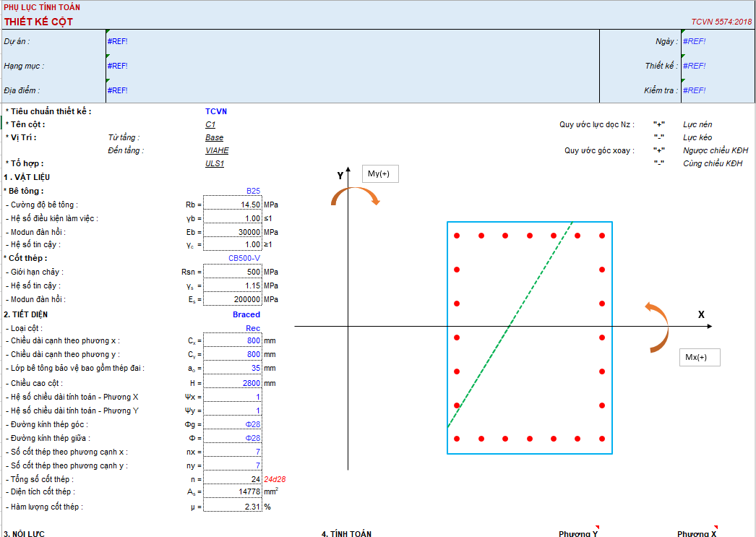Select the #REF! cell beside Hạng mục

(353, 66)
